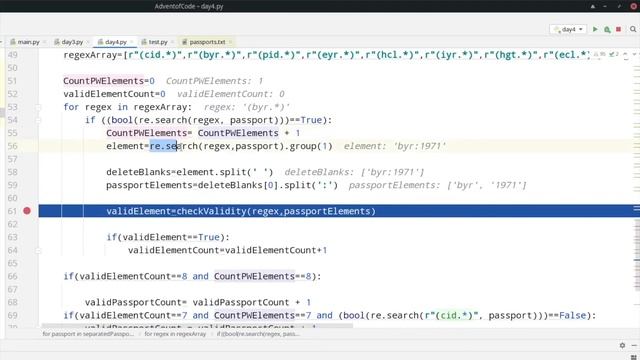Run the day4 configuration with green play button
The width and height of the screenshot is (640, 360).
pos(595,29)
